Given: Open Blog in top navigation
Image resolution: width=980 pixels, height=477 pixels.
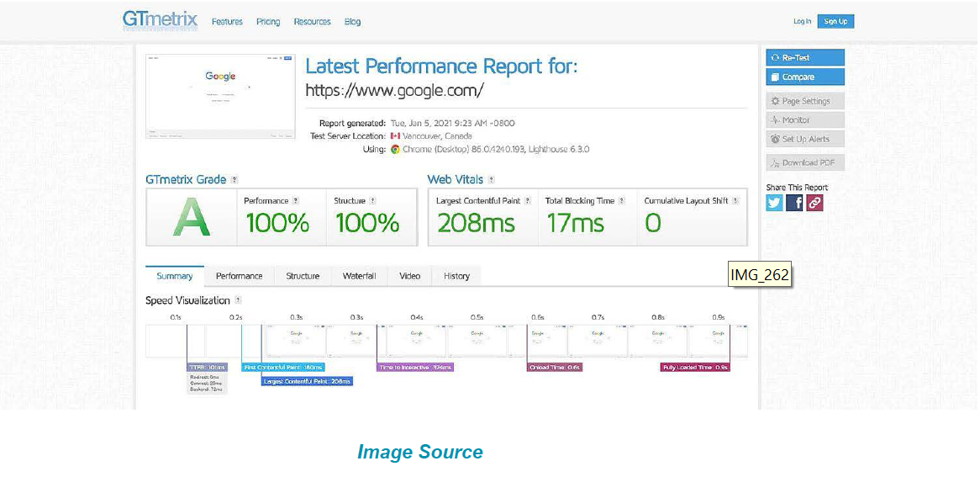Looking at the screenshot, I should [352, 22].
